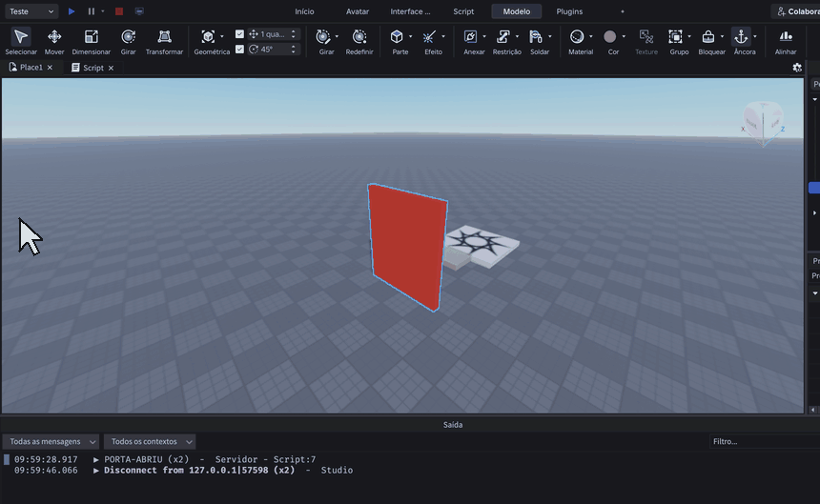Image resolution: width=820 pixels, height=504 pixels.
Task: Open the Interface tab
Action: [x=411, y=11]
